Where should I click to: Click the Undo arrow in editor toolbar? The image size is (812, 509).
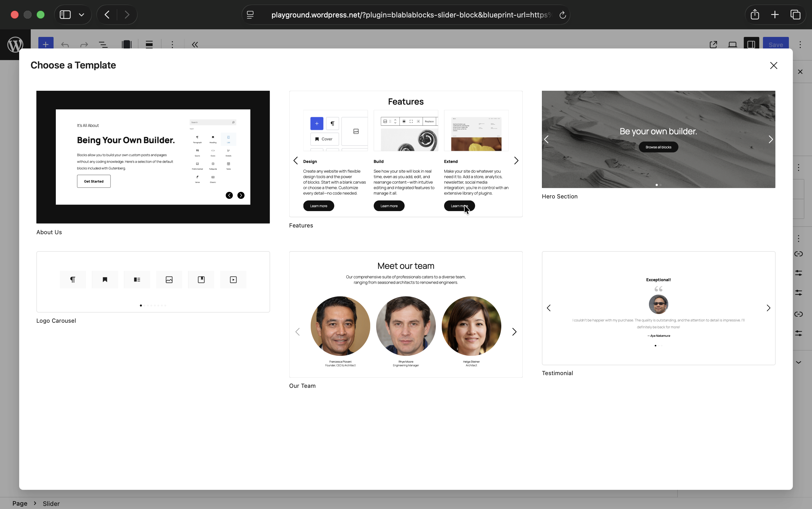tap(65, 45)
